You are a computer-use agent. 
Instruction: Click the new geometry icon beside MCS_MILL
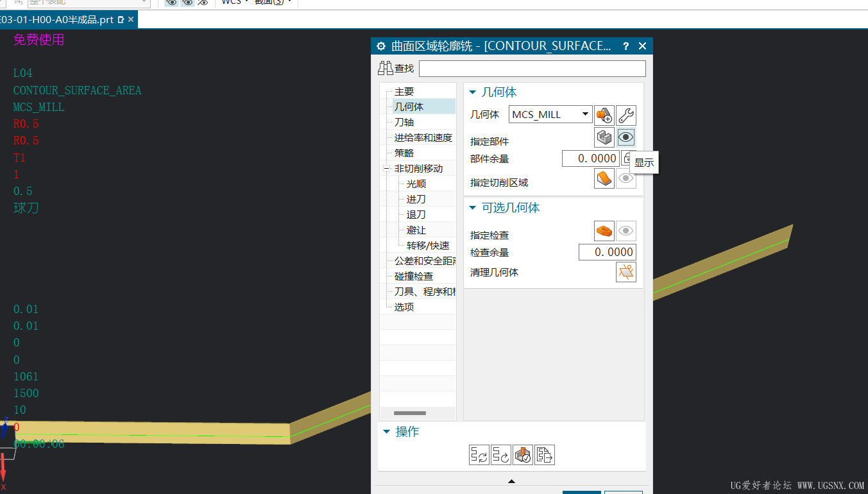click(604, 115)
